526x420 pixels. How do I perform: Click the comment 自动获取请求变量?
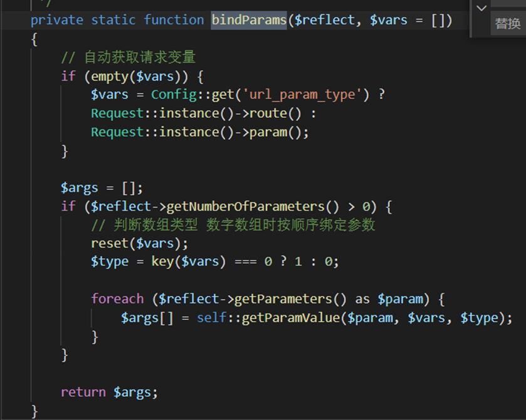pos(129,58)
